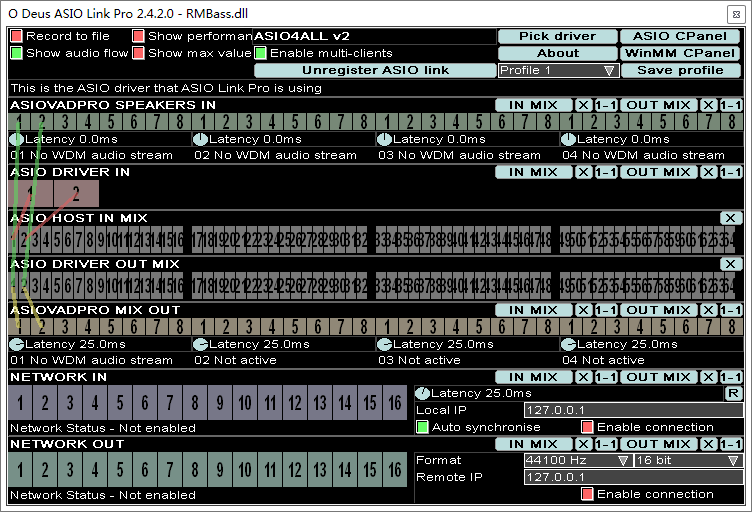Toggle Enable multi-clients checkbox
This screenshot has width=752, height=512.
(260, 53)
